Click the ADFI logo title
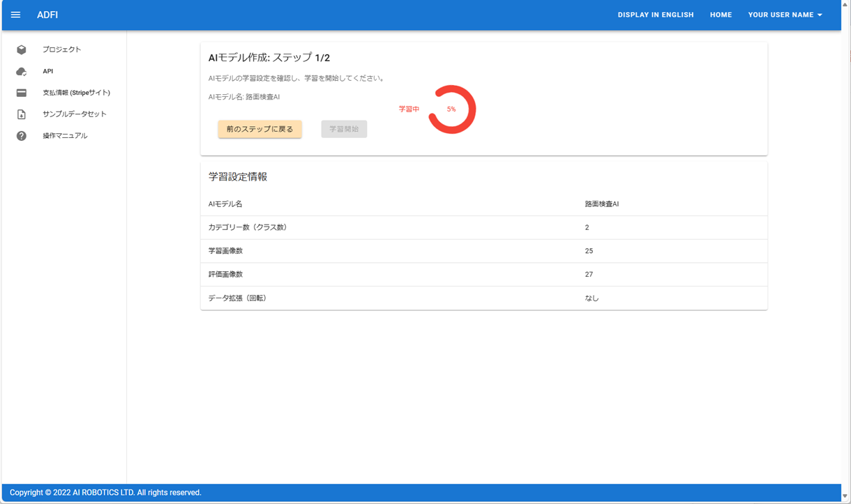This screenshot has height=504, width=851. [x=47, y=15]
